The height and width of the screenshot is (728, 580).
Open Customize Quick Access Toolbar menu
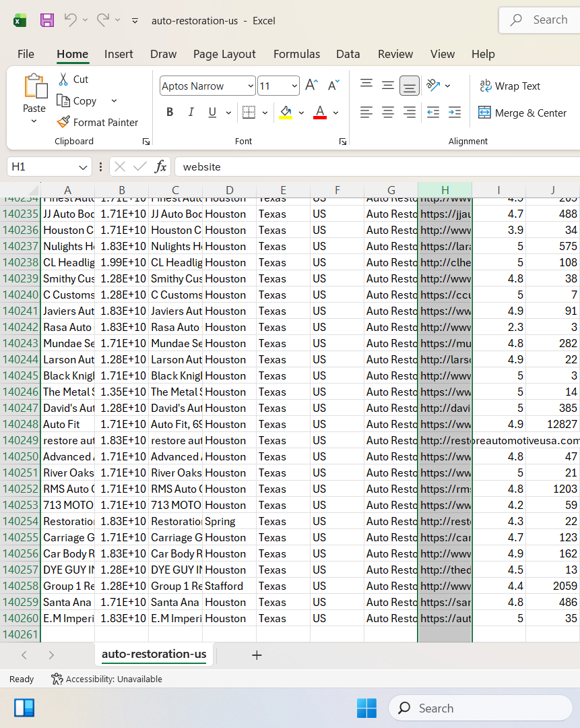click(135, 21)
